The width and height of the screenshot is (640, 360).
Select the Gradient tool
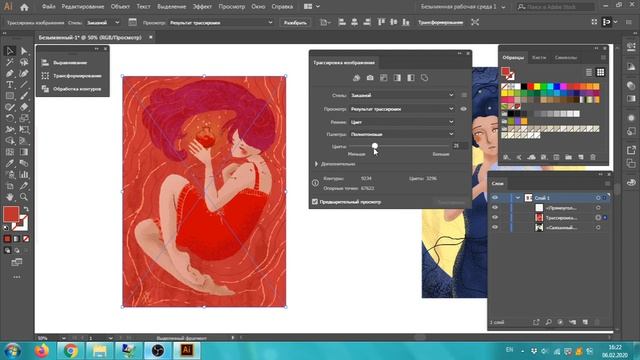[24, 152]
